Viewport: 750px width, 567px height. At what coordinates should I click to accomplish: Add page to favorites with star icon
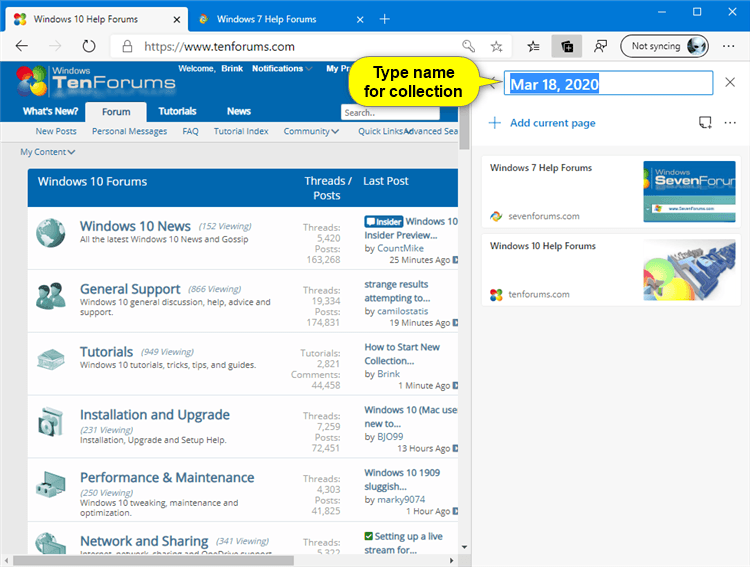click(496, 46)
